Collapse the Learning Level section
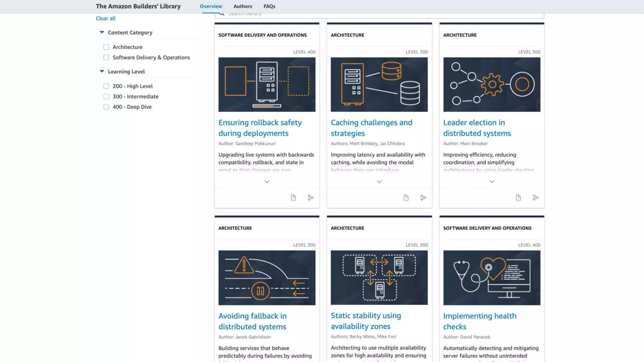 pyautogui.click(x=102, y=72)
